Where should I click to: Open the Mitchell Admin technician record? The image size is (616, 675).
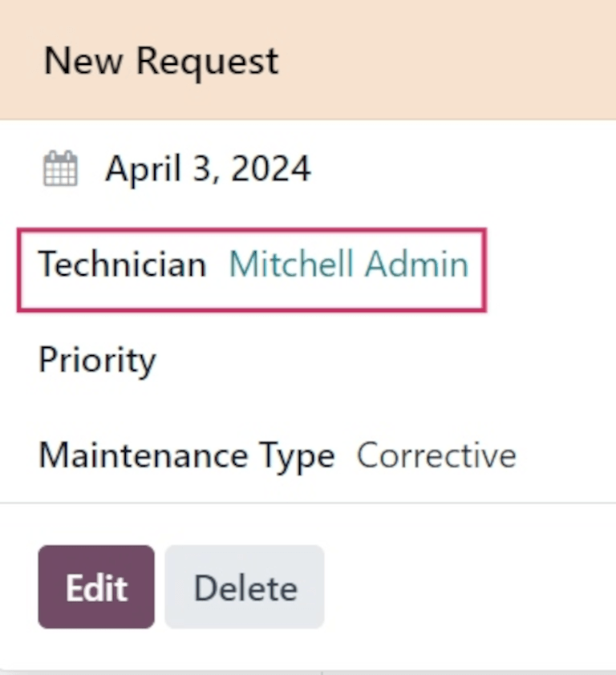(347, 265)
